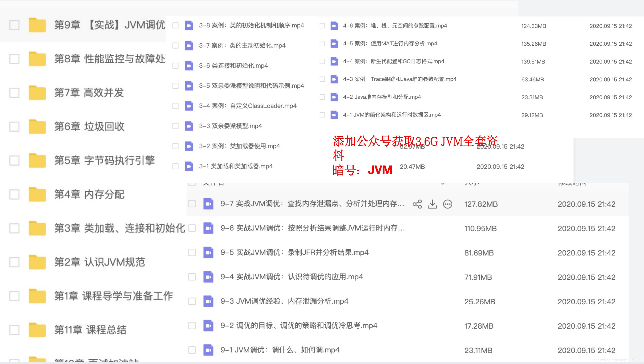Check the box for 3-8 类的初始化机制 video

point(175,25)
